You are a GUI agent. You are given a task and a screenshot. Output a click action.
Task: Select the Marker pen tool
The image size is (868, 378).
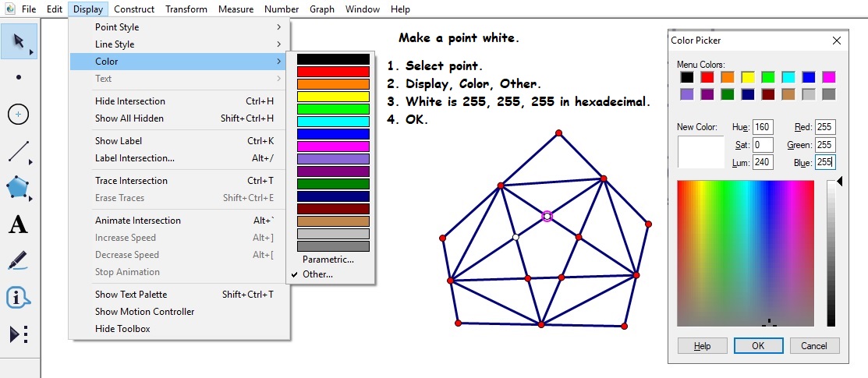tap(19, 261)
